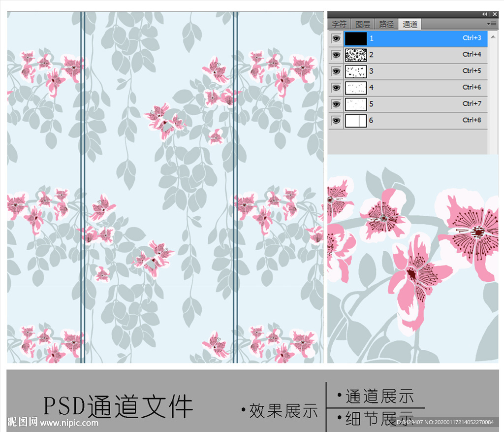
Task: Click the scrollbar up arrow in Channels list
Action: click(x=492, y=36)
